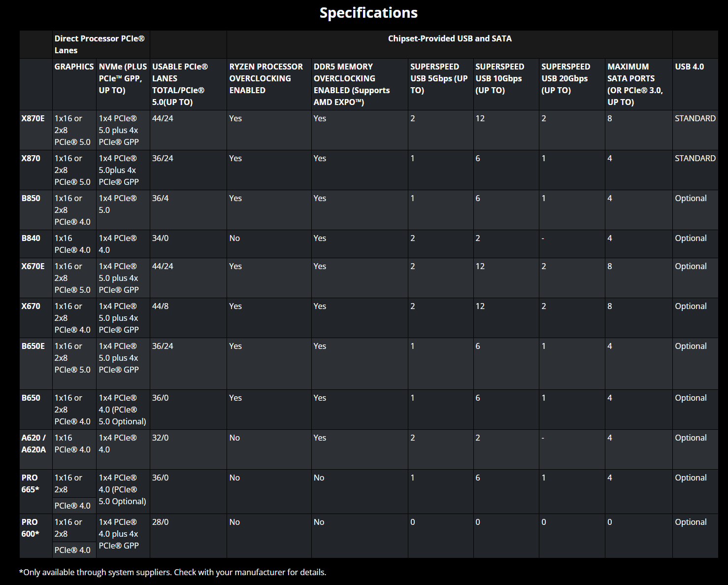
Task: Click Ryzen overclocking "Yes" in X670E row
Action: [236, 266]
